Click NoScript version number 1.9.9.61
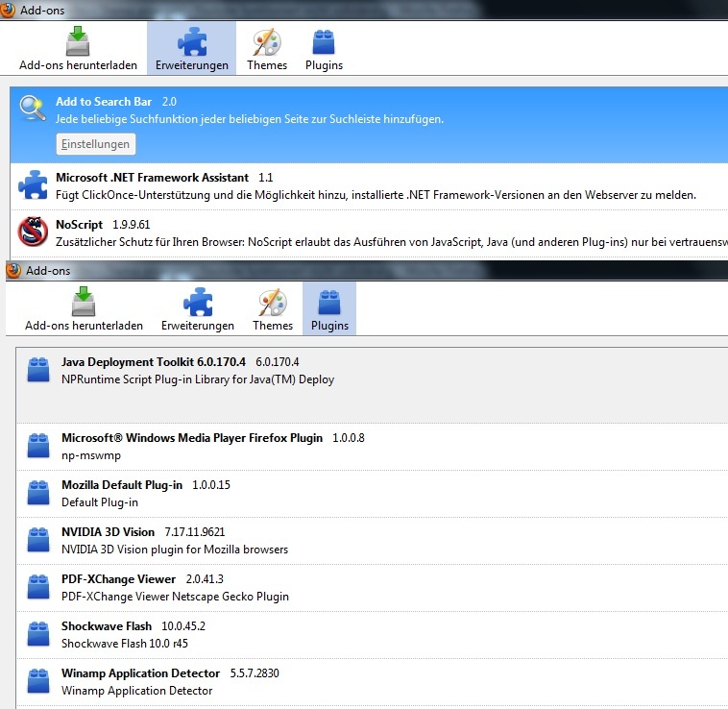This screenshot has height=709, width=728. [132, 225]
